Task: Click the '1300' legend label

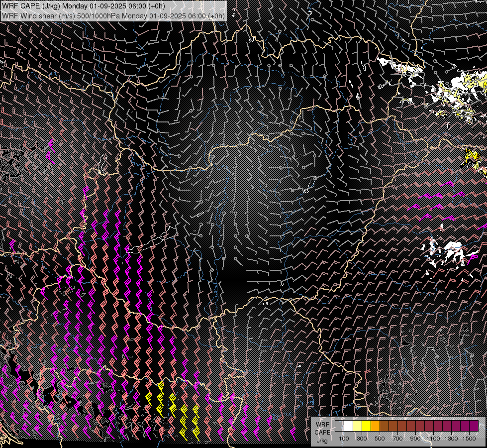Action: coord(451,439)
